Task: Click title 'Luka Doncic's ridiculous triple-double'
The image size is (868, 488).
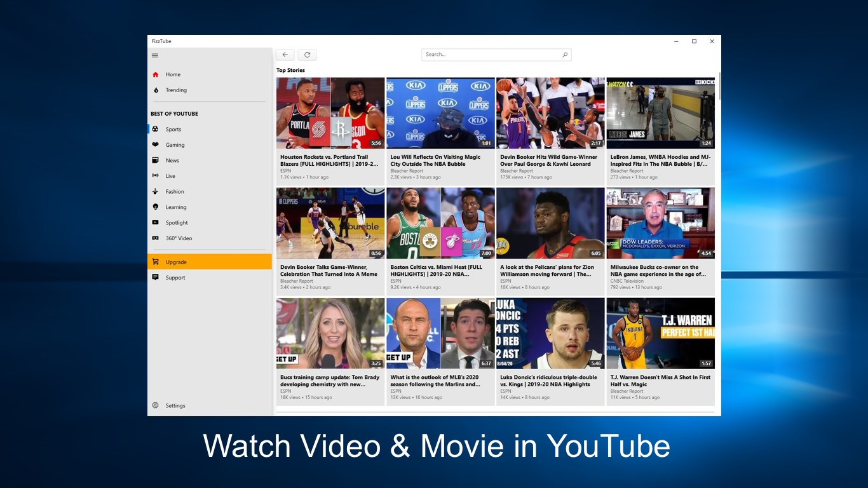Action: point(548,381)
